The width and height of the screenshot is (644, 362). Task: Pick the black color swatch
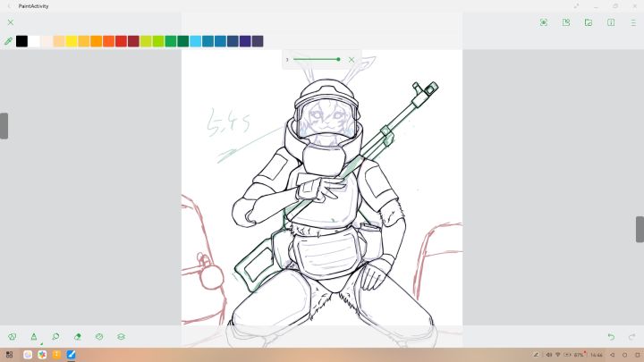point(21,41)
